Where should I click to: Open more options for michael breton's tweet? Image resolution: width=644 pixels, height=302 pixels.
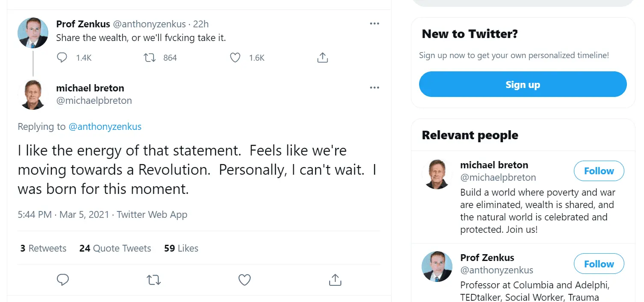[375, 88]
